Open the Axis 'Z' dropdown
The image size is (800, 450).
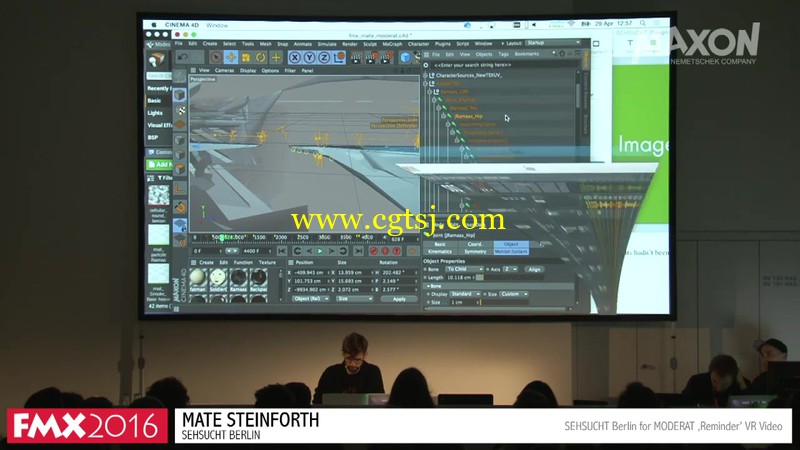coord(511,269)
